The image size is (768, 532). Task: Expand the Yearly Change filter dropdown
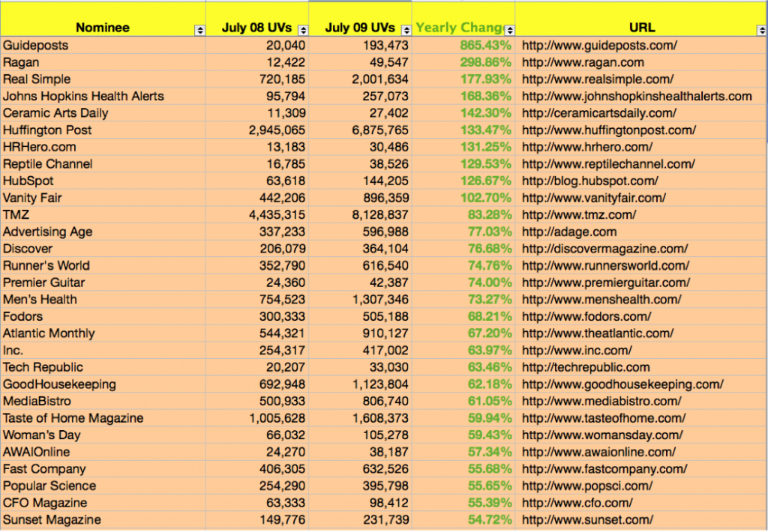(510, 31)
